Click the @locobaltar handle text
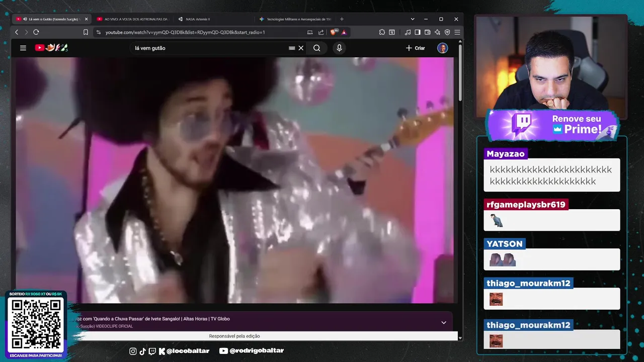644x362 pixels. (x=188, y=351)
